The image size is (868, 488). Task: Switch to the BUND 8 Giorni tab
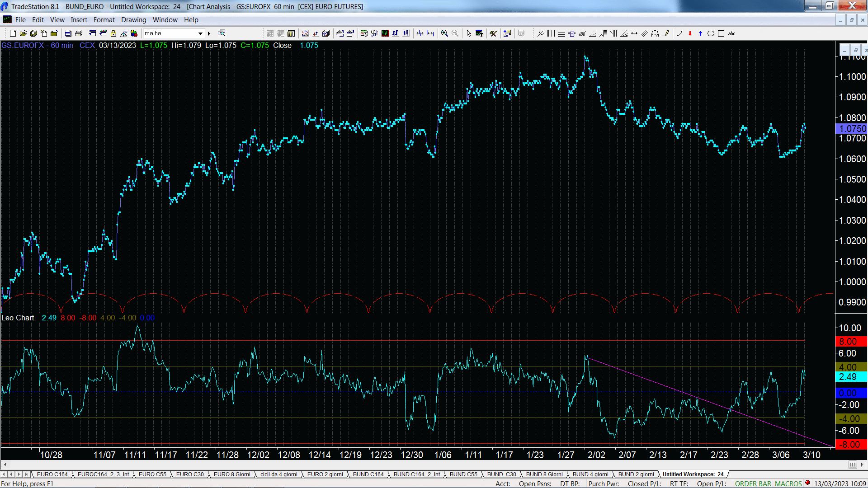click(544, 474)
